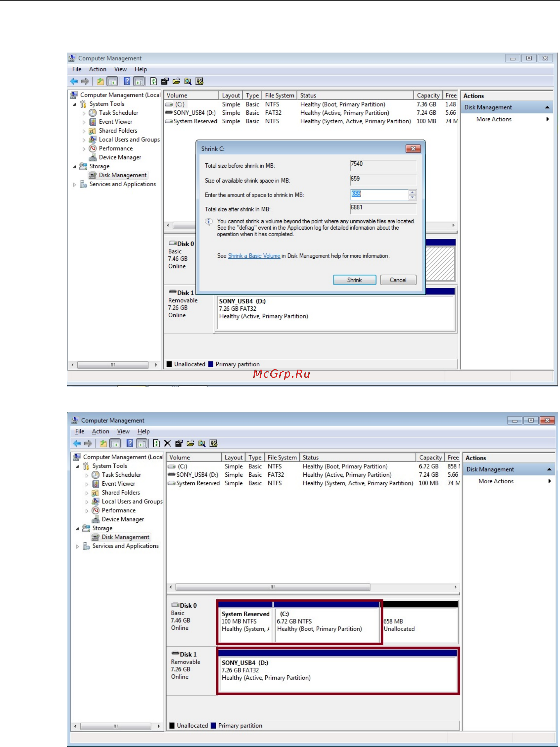Image resolution: width=560 pixels, height=747 pixels.
Task: Collapse the Storage node in the upper window tree
Action: click(x=74, y=167)
